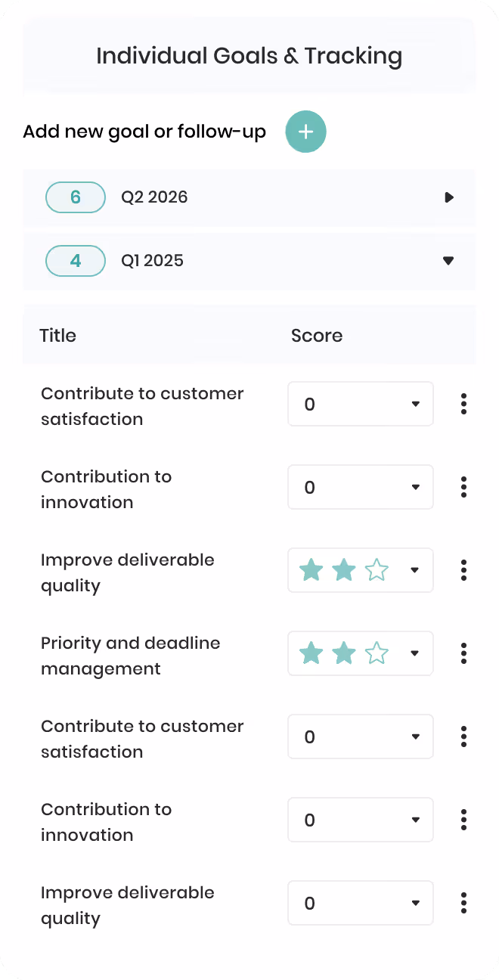Open zero-score dropdown for last Improve deliverable quality
This screenshot has height=980, width=499.
pyautogui.click(x=361, y=903)
